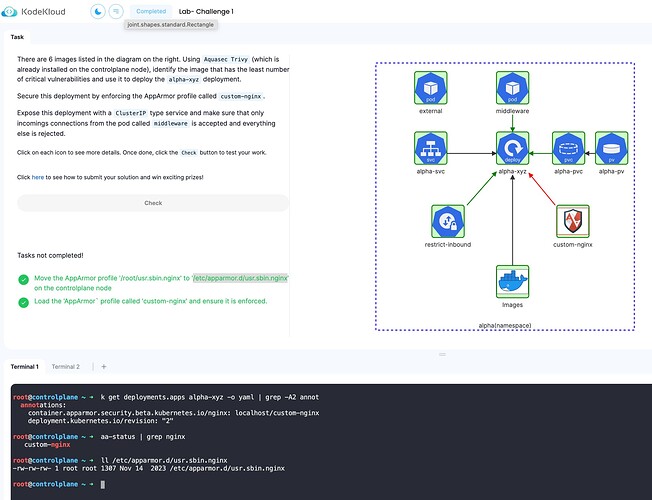Click the custom-nginx AppArmor icon

(x=573, y=221)
